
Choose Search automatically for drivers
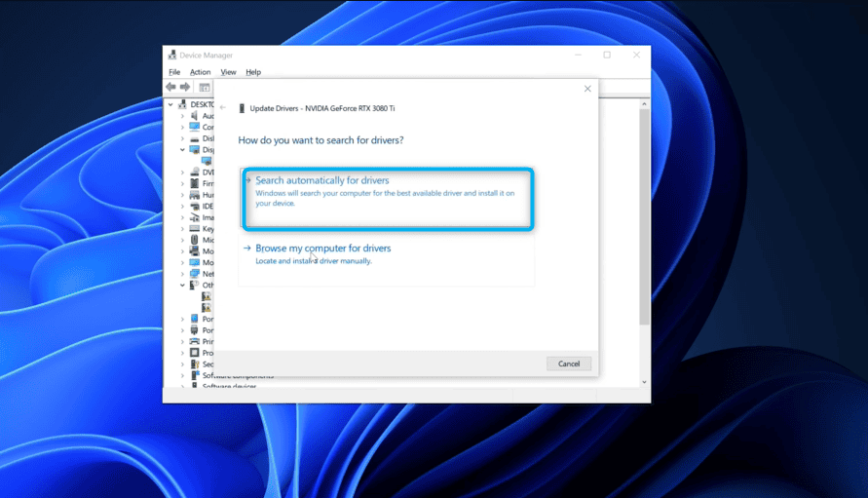click(x=387, y=198)
